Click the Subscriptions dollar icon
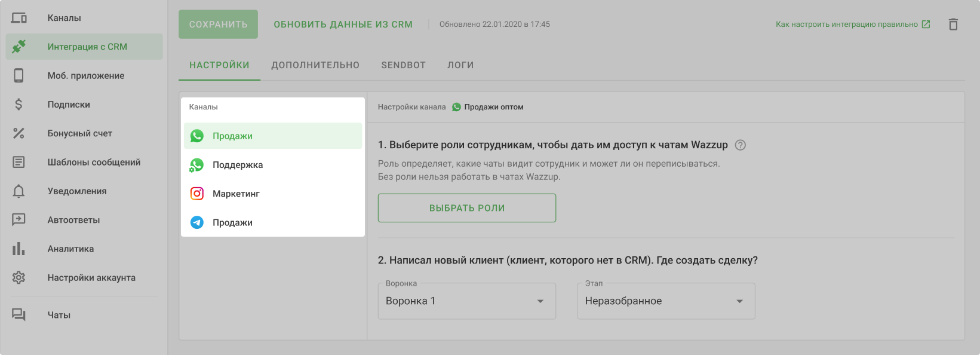980x355 pixels. tap(19, 105)
